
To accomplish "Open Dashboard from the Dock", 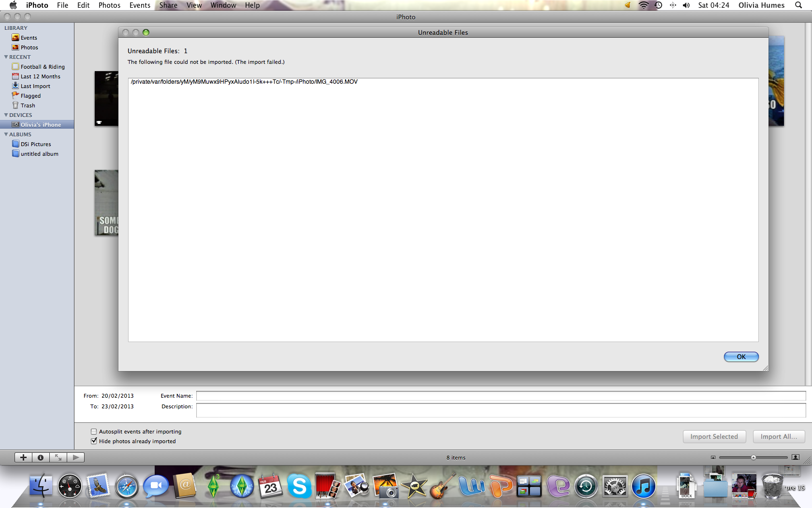I will tap(70, 486).
